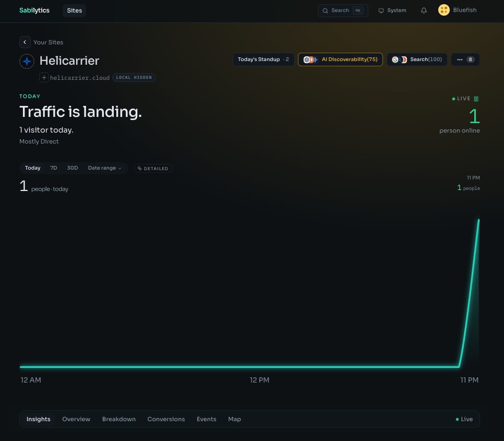Pause the live feed
The image size is (504, 441).
point(476,99)
